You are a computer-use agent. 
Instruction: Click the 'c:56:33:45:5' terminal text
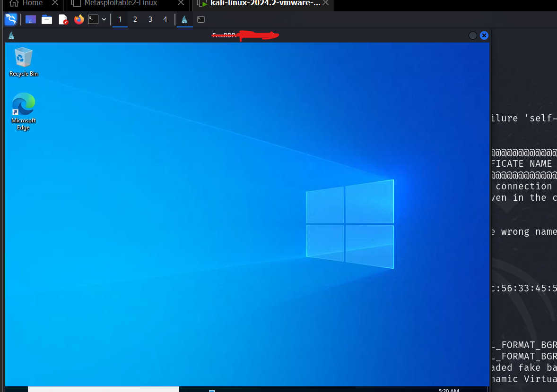click(524, 289)
